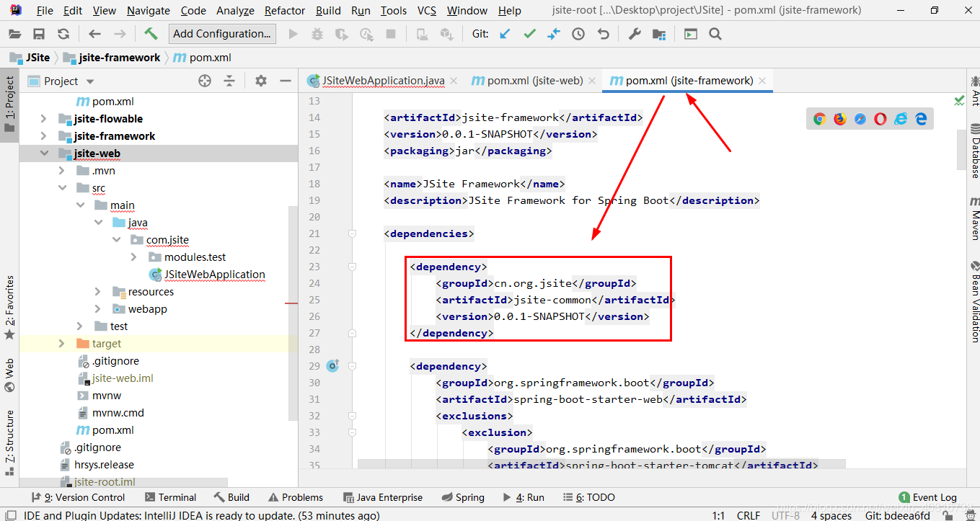
Task: Open Project Structure folder icon
Action: 658,34
